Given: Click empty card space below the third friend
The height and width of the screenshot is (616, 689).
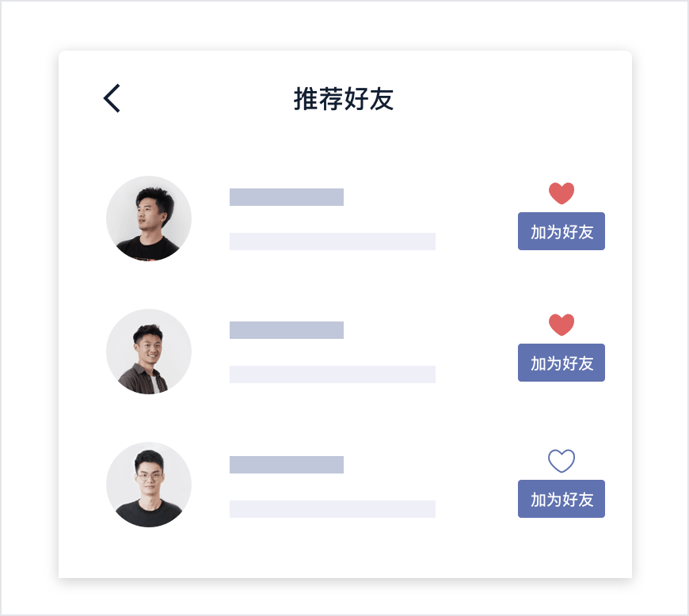Looking at the screenshot, I should [x=345, y=553].
